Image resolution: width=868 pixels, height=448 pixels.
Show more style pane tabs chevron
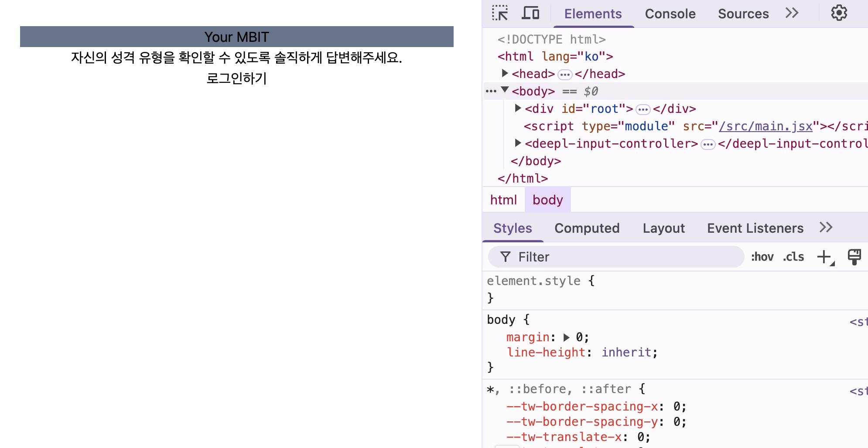coord(826,227)
